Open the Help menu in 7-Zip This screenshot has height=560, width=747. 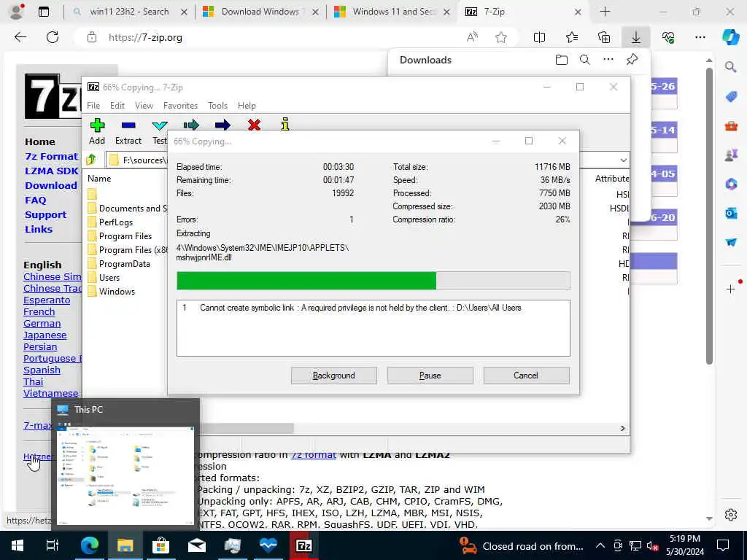coord(247,106)
